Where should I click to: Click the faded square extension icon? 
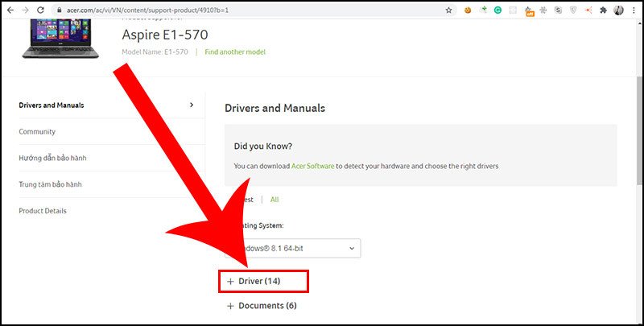[x=513, y=10]
